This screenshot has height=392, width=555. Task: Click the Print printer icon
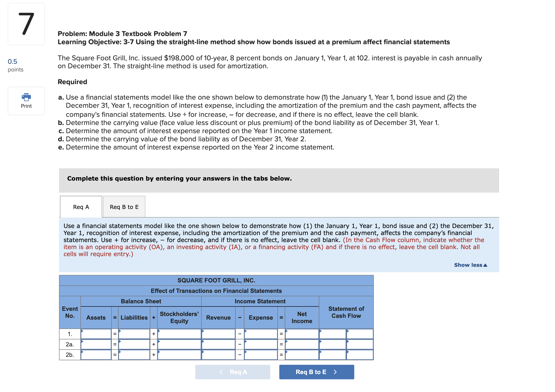(26, 97)
